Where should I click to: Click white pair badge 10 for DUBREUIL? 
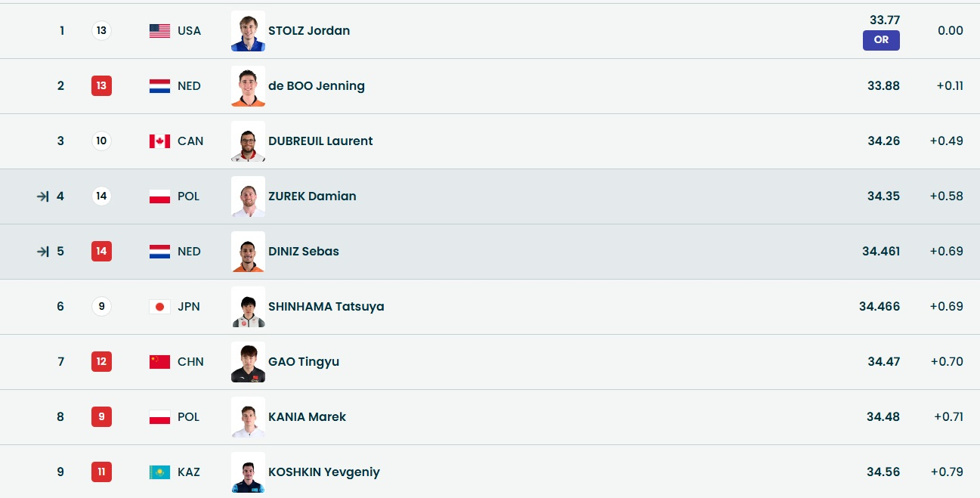click(x=101, y=141)
